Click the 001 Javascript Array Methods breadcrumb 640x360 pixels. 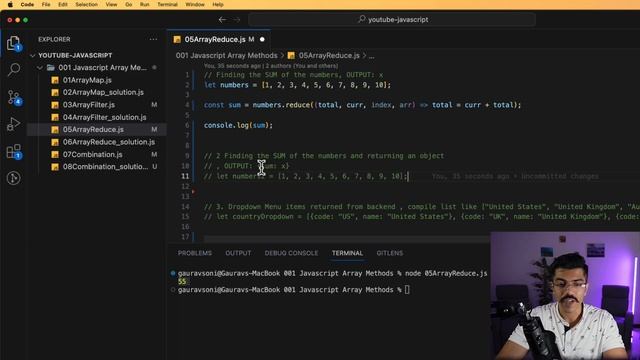click(x=227, y=56)
